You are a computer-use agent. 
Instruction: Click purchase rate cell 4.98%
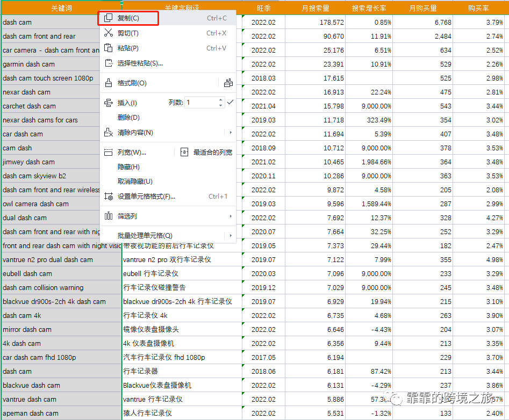coord(478,260)
